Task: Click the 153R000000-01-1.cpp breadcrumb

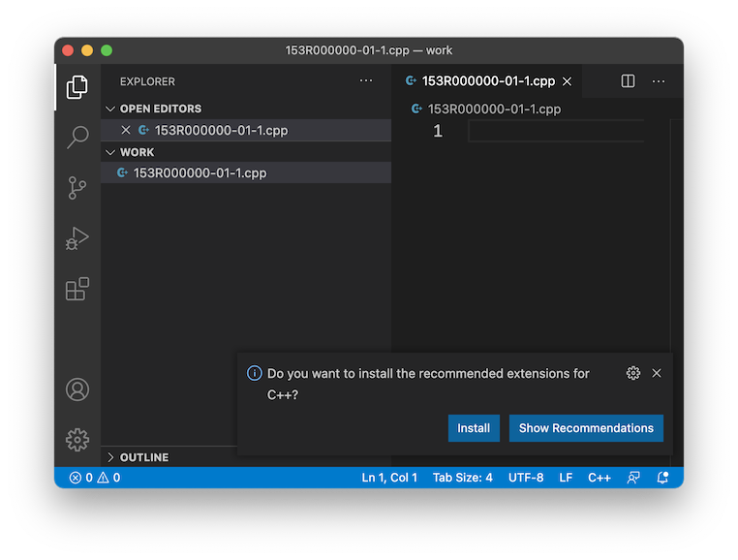Action: coord(494,109)
